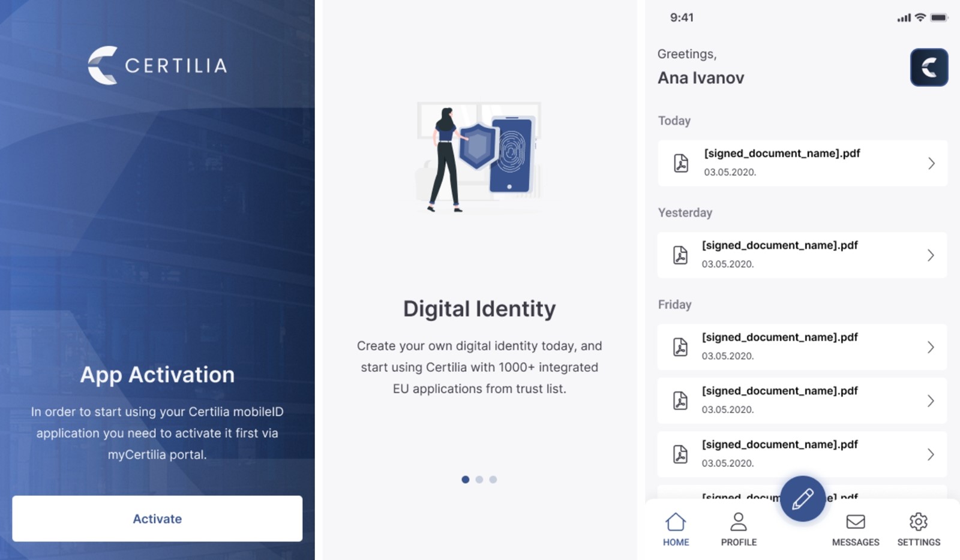Tap the PDF icon in Today's document
This screenshot has width=960, height=560.
click(x=681, y=163)
